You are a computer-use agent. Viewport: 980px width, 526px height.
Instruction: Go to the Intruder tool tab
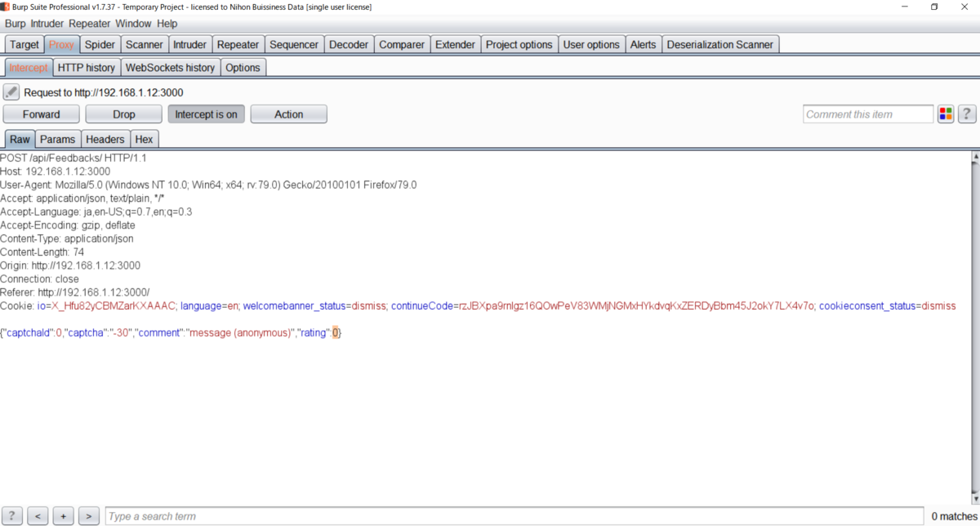click(190, 45)
